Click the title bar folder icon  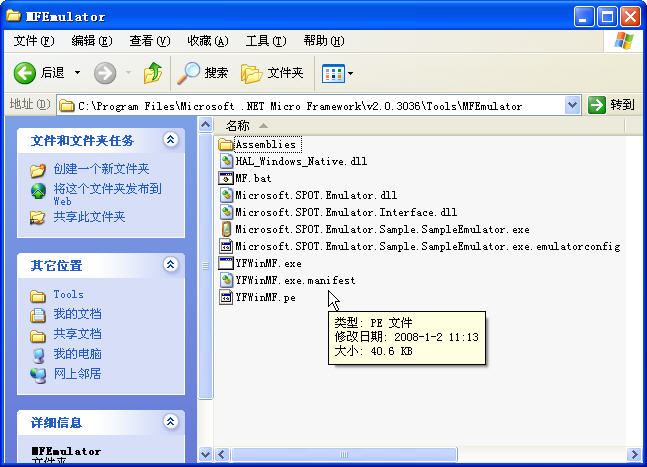13,16
